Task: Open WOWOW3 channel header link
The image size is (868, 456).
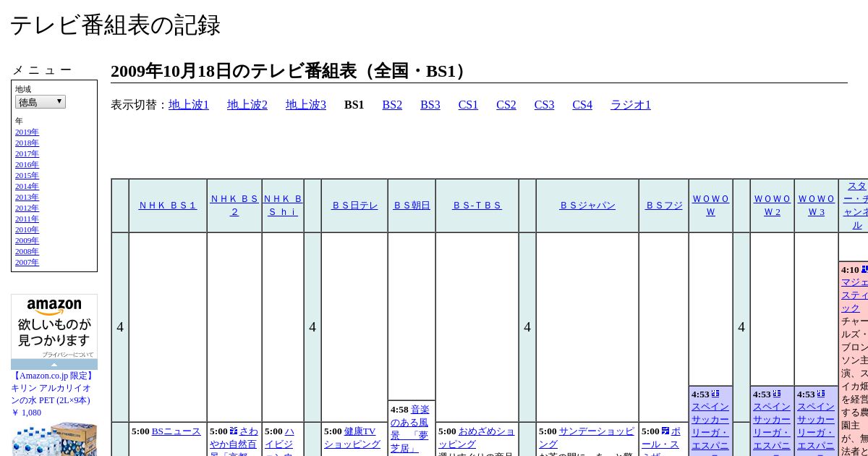Action: click(816, 206)
